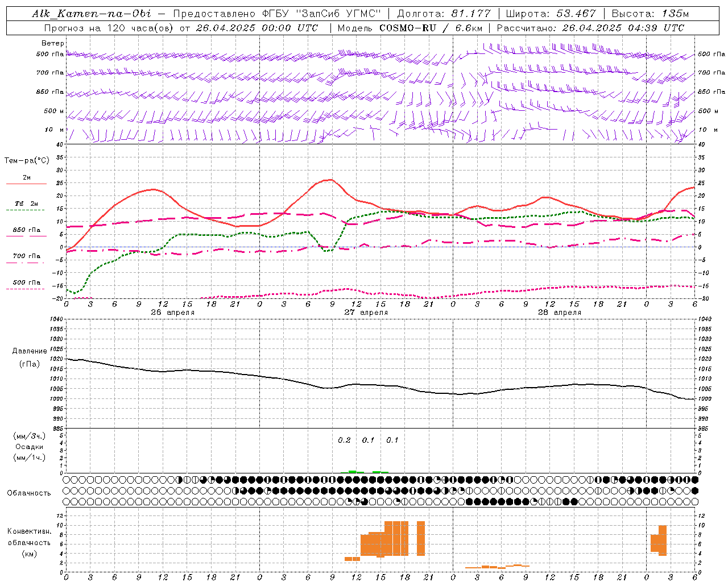This screenshot has height=582, width=728.
Task: Click the "Ветер" wind panel label
Action: click(x=53, y=43)
